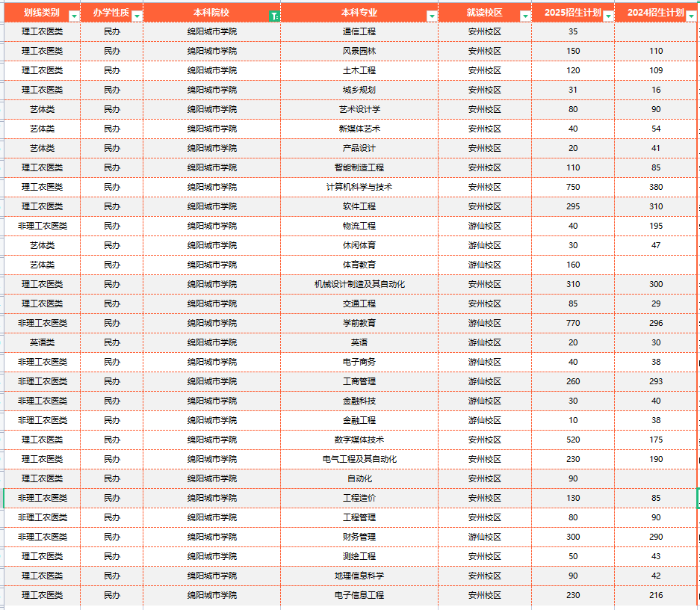Select the 产品设计 major cell

[x=359, y=148]
